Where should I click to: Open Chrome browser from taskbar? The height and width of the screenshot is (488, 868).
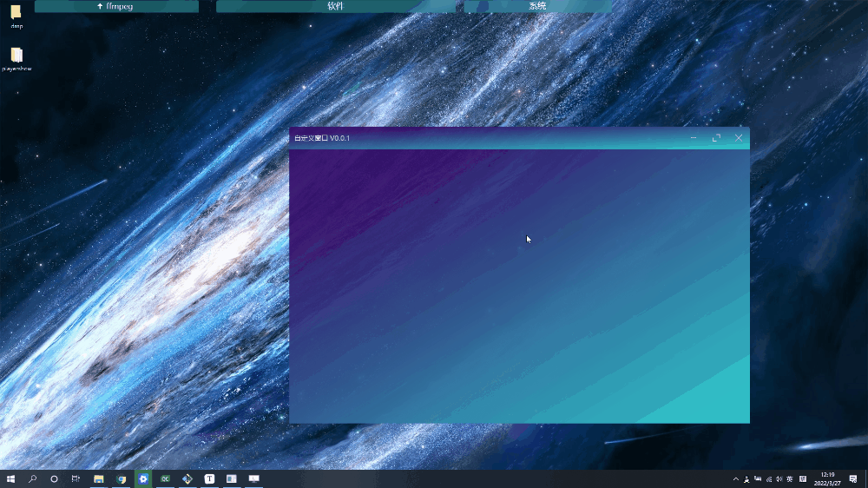tap(122, 478)
